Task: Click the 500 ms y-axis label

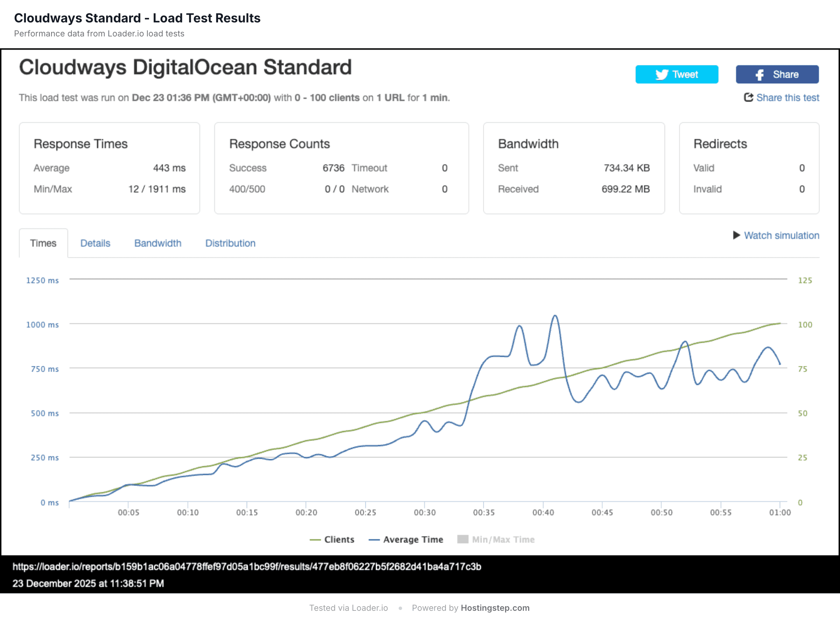Action: click(x=45, y=413)
